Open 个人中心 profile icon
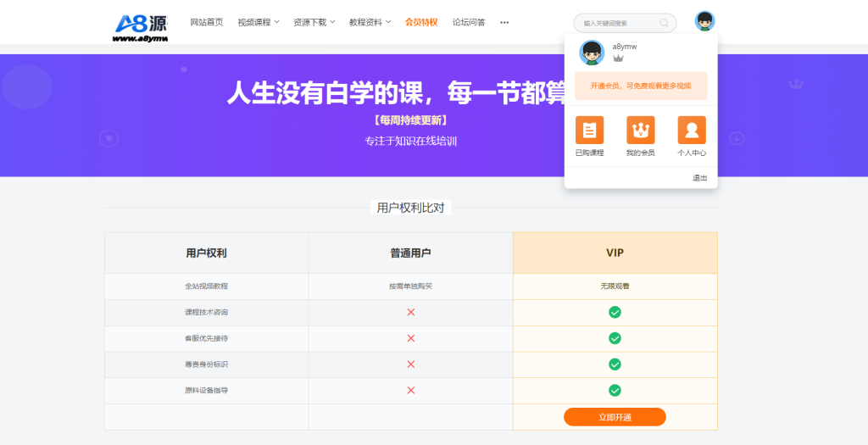Viewport: 868px width, 445px height. click(692, 130)
